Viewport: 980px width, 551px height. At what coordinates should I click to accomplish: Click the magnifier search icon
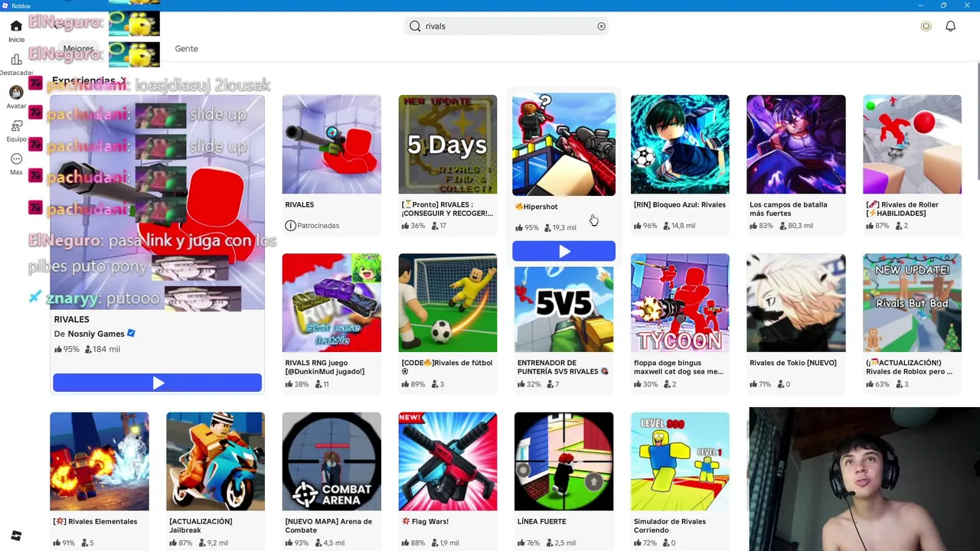[x=415, y=26]
